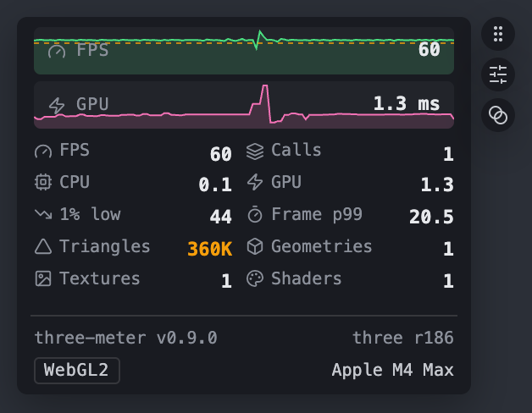Click the Frame p99 label

pyautogui.click(x=317, y=214)
